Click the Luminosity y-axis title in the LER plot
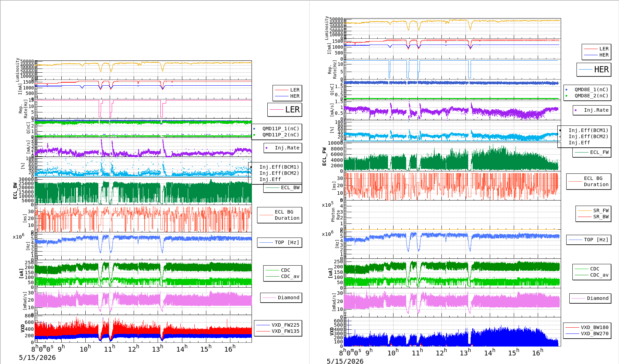The height and width of the screenshot is (364, 619). tap(17, 70)
